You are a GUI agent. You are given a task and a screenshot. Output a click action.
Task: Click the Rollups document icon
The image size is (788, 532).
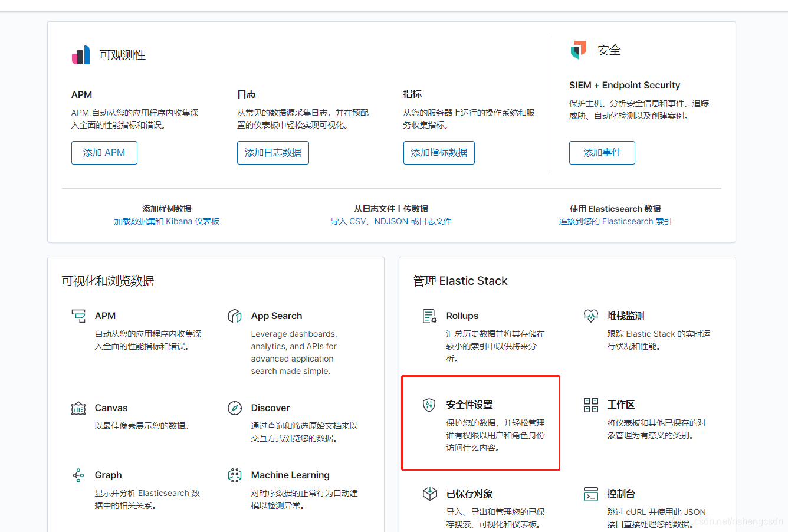point(430,316)
